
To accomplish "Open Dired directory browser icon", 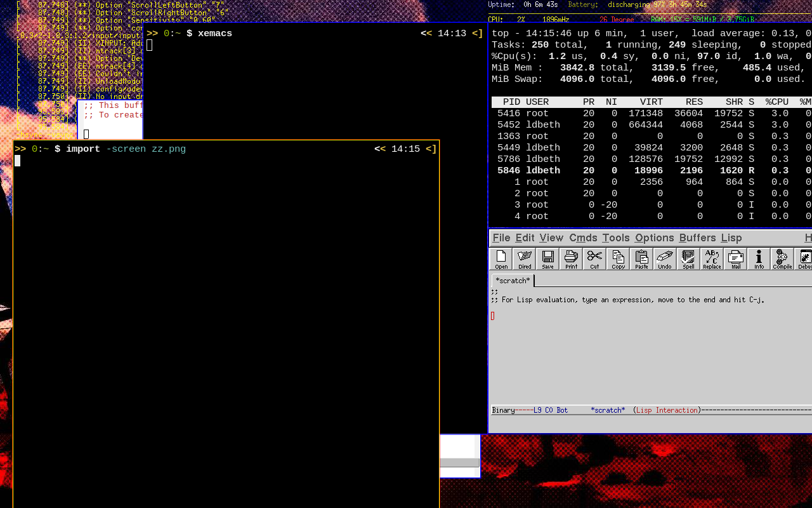I will coord(525,259).
